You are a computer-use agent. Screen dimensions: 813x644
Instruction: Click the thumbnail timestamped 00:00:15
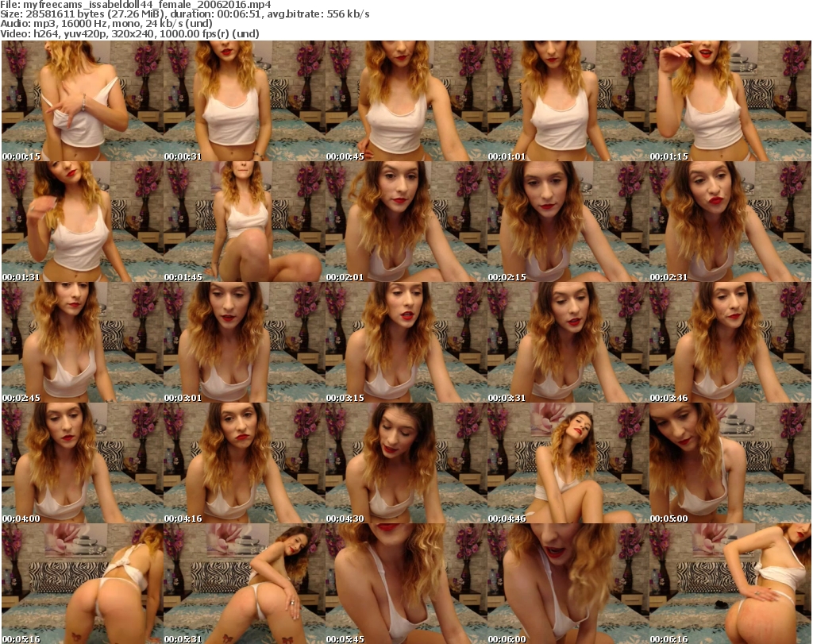pos(82,101)
